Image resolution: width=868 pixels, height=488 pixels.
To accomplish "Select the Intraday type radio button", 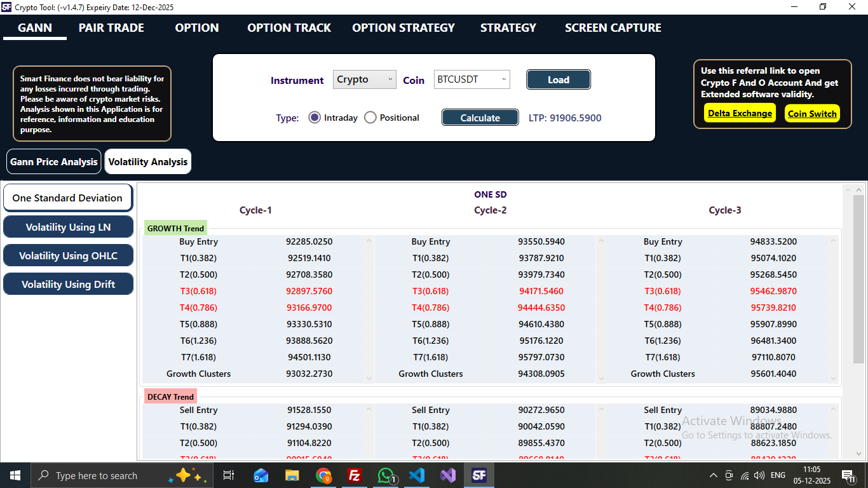I will [x=315, y=117].
